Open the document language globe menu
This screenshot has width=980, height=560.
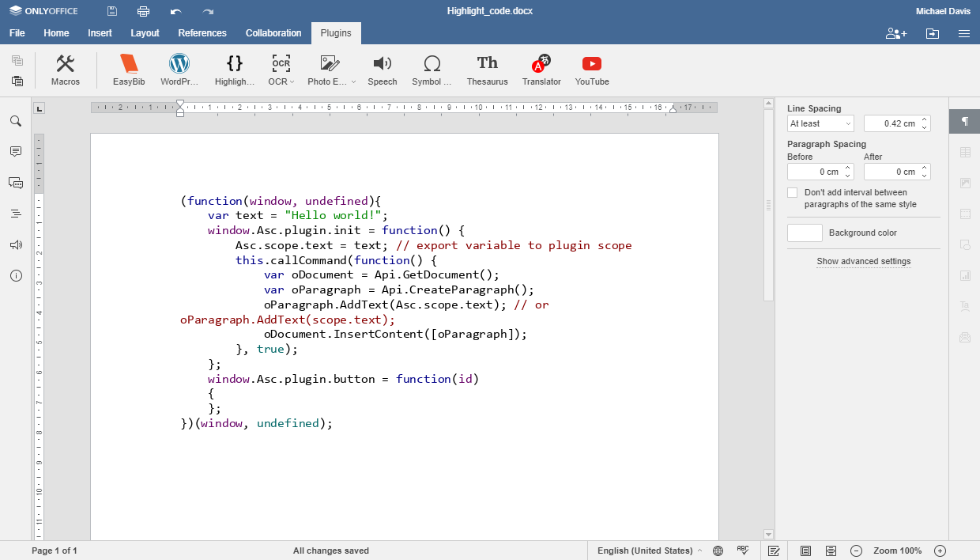pyautogui.click(x=718, y=551)
